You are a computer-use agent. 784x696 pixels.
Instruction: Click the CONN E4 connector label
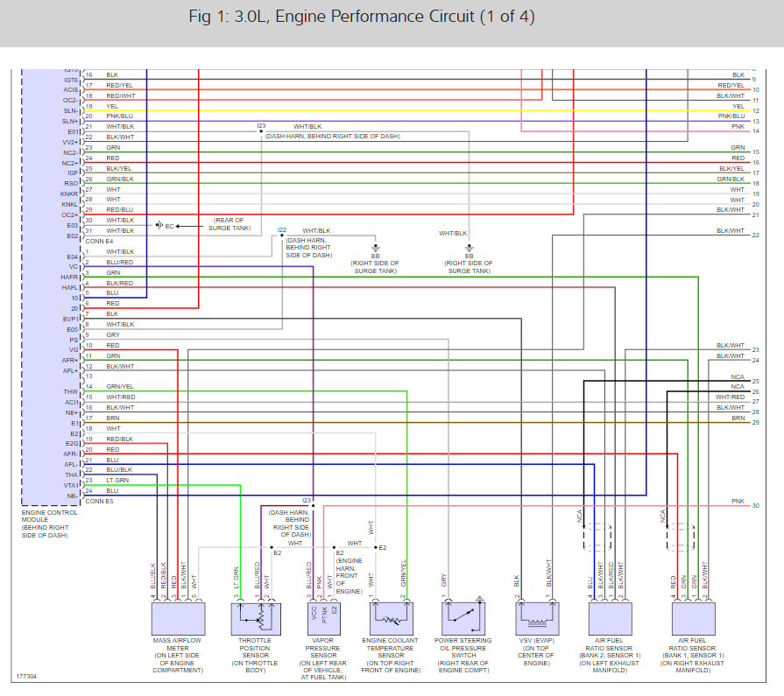click(x=99, y=242)
